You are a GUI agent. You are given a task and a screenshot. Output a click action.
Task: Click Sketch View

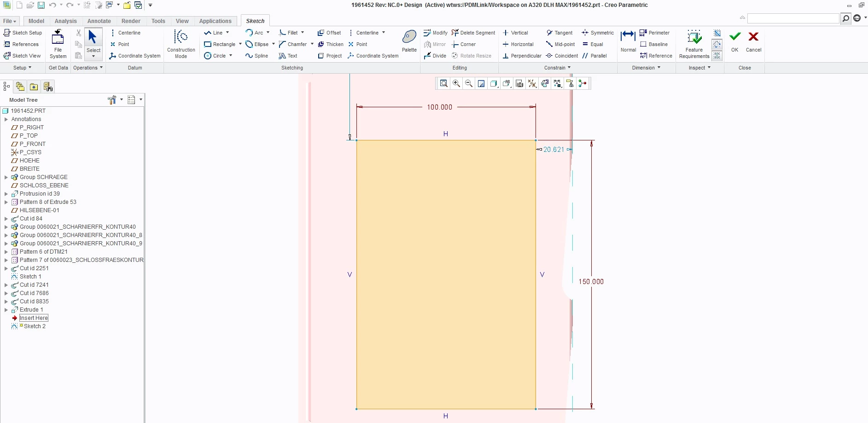[x=22, y=56]
